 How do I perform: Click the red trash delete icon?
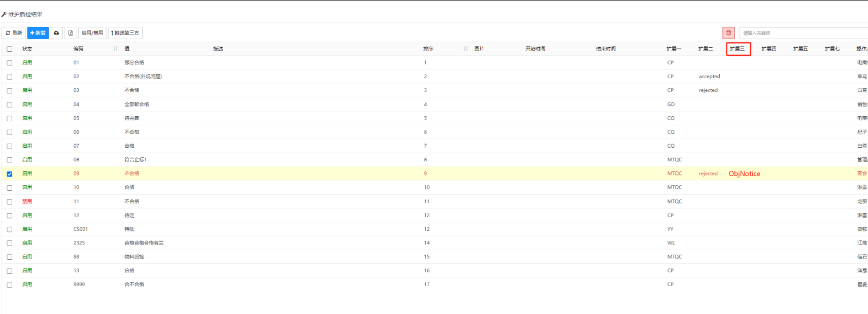coord(728,33)
